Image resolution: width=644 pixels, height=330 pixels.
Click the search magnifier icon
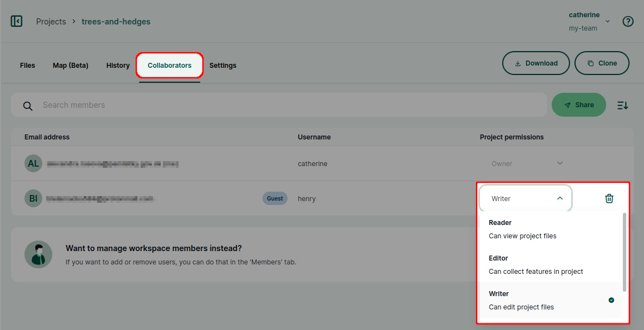coord(27,106)
